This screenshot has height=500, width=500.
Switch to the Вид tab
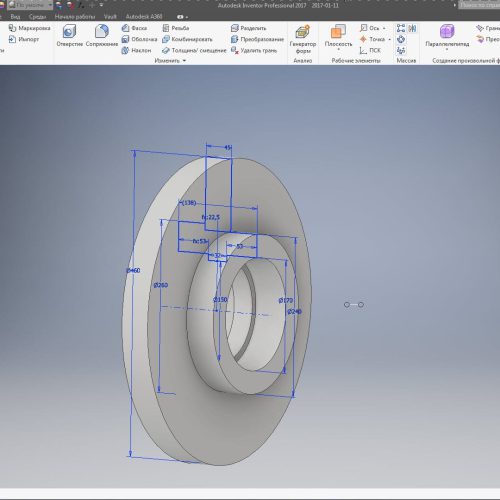tap(15, 16)
